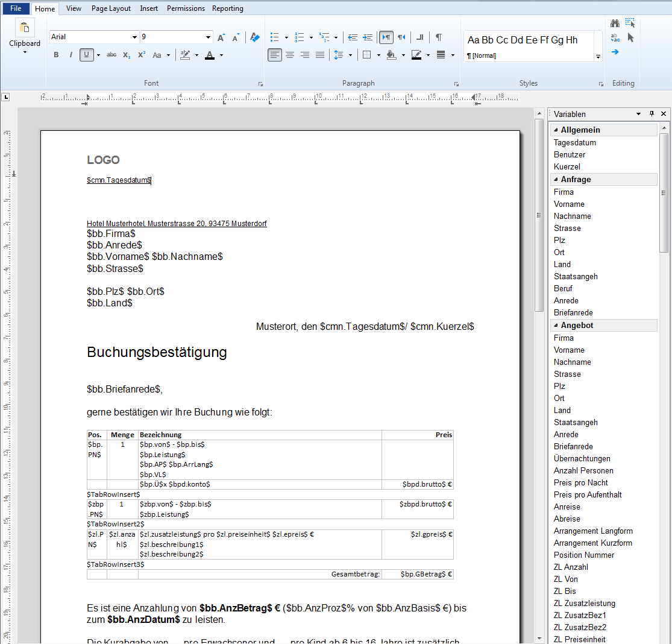This screenshot has height=644, width=672.
Task: Toggle show paragraph marks
Action: tap(439, 37)
